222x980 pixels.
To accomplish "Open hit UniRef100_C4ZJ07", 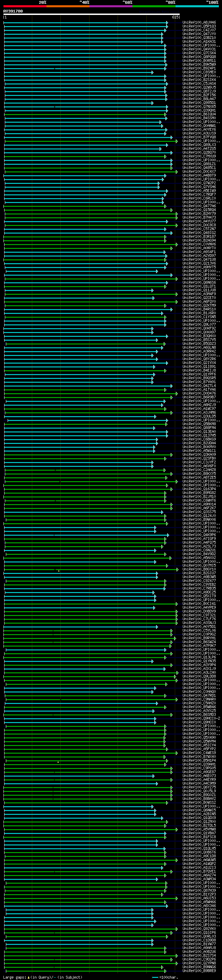I will 199,30.
